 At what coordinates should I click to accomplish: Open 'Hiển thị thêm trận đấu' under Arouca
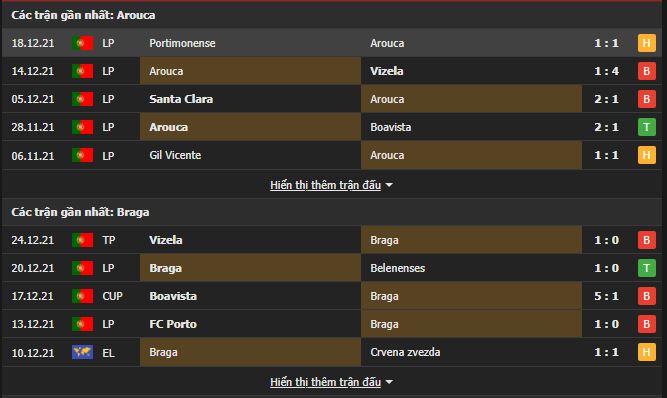pos(325,185)
